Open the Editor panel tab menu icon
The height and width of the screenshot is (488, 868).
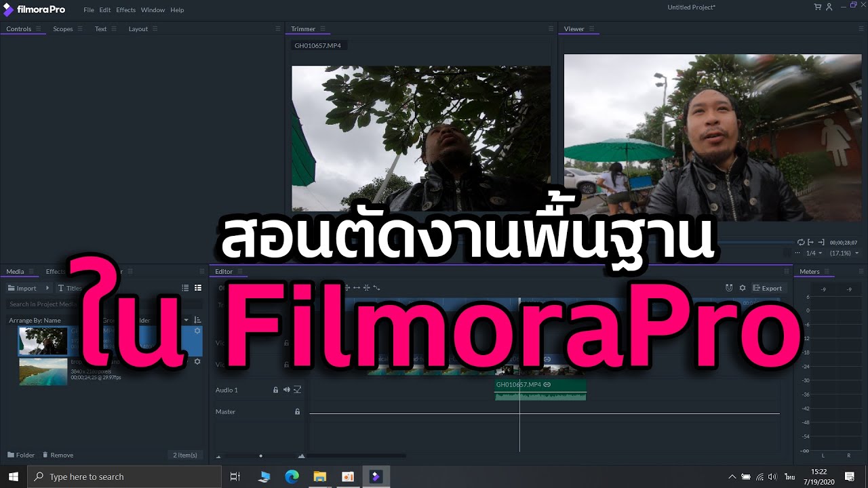[x=240, y=272]
